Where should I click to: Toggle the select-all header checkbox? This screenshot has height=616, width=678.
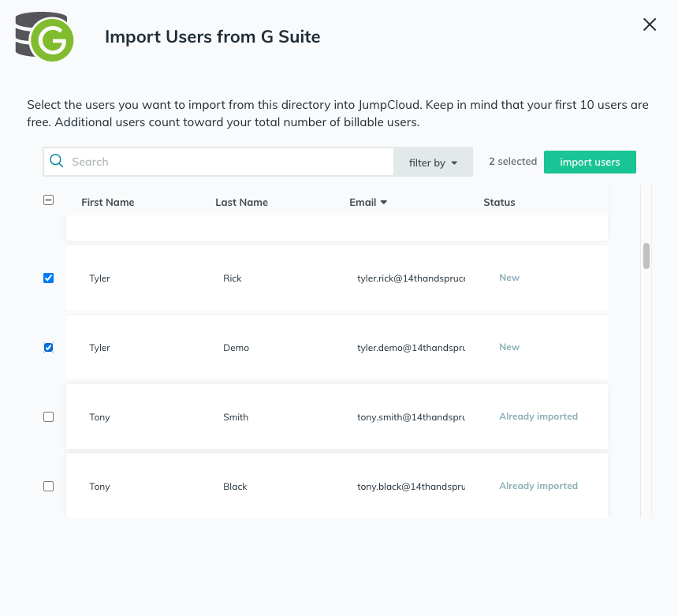pos(48,201)
